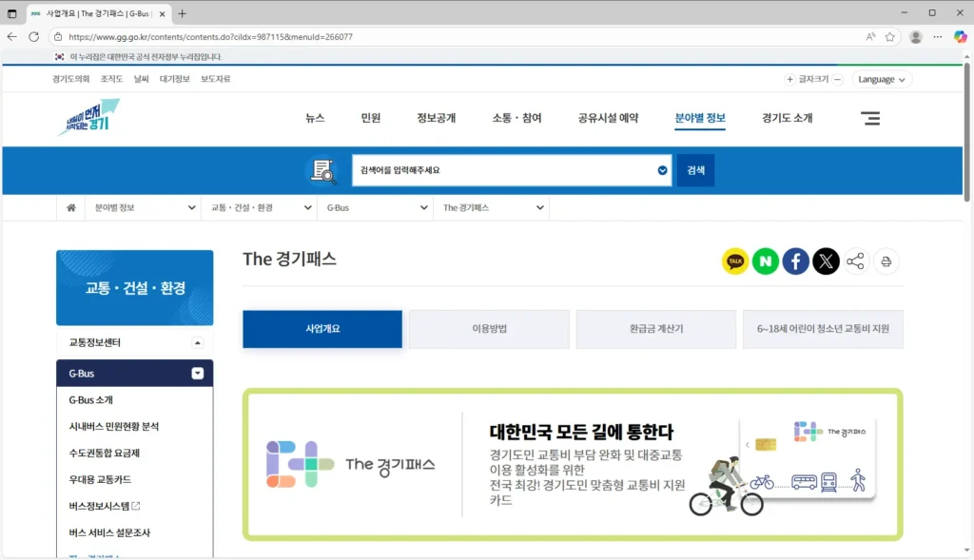Click the Gyeonggi-do logo
Viewport: 974px width, 560px height.
[88, 118]
